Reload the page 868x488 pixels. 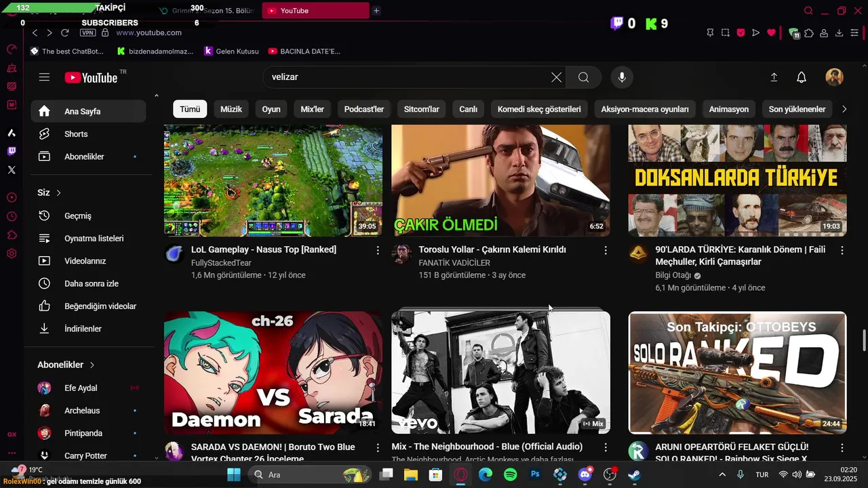pos(65,33)
